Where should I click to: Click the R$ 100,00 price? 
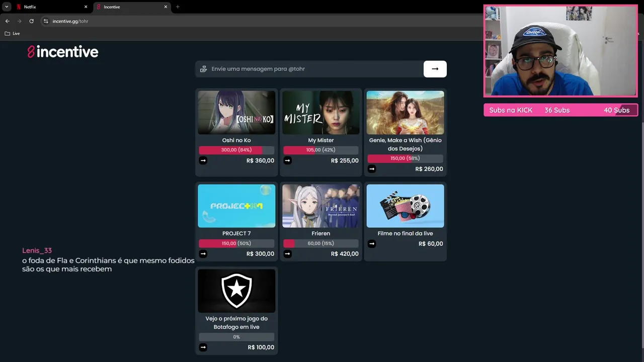click(261, 347)
